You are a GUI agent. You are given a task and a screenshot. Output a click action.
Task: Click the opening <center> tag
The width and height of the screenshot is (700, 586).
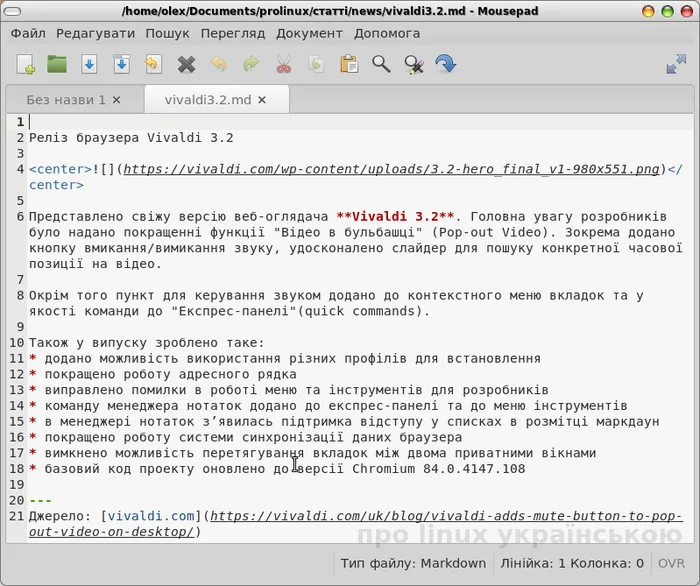click(60, 169)
